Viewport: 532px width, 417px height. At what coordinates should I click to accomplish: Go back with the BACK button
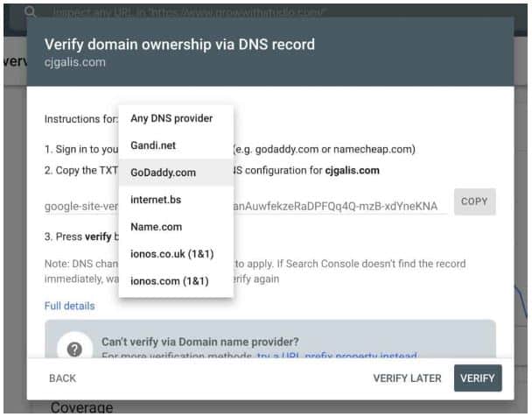pyautogui.click(x=63, y=378)
